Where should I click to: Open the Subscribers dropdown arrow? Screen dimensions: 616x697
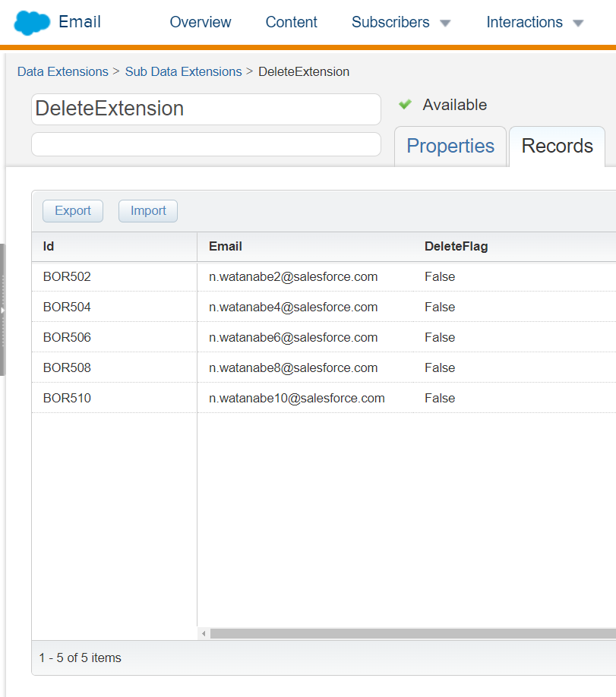click(x=445, y=23)
